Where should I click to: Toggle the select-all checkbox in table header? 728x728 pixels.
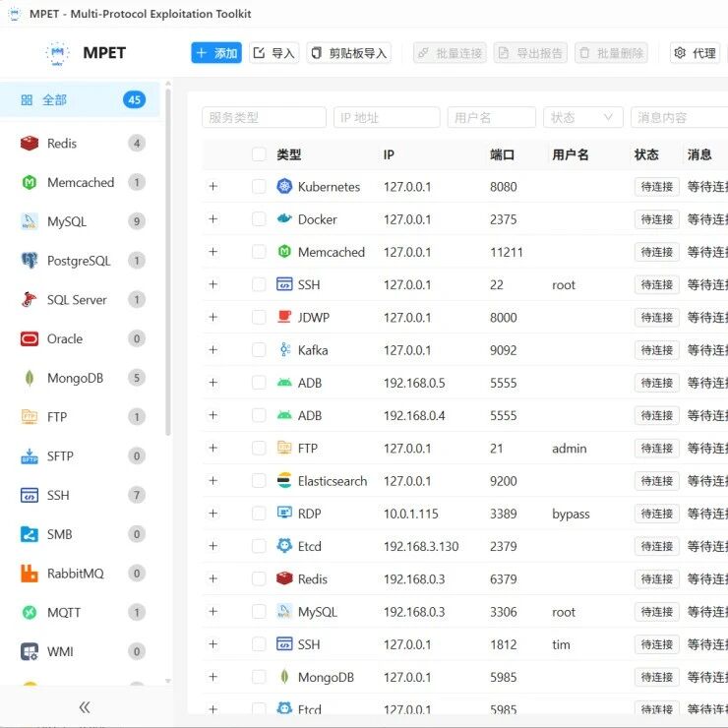[x=259, y=154]
